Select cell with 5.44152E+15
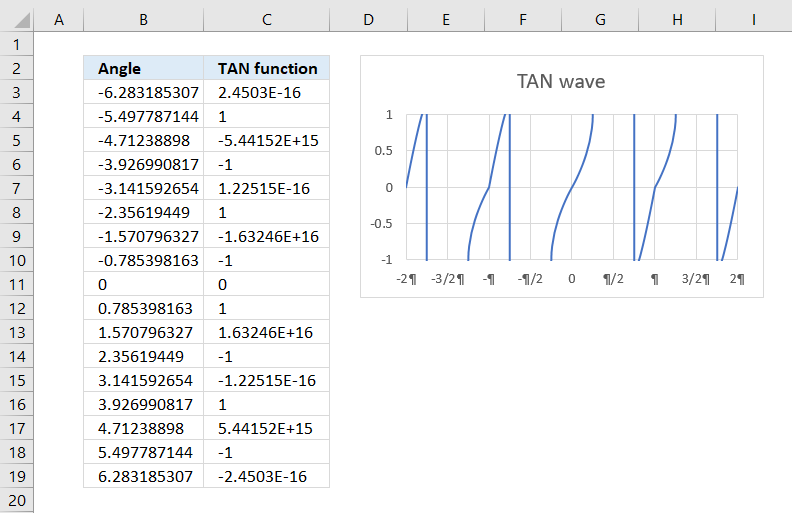Image resolution: width=792 pixels, height=513 pixels. pos(267,428)
